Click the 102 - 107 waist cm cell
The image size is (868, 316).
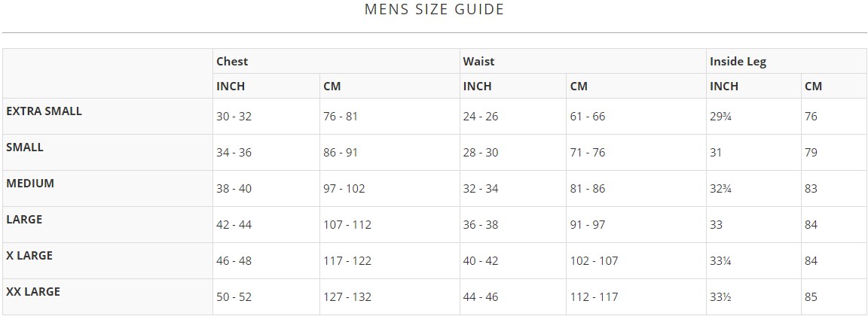pyautogui.click(x=594, y=261)
